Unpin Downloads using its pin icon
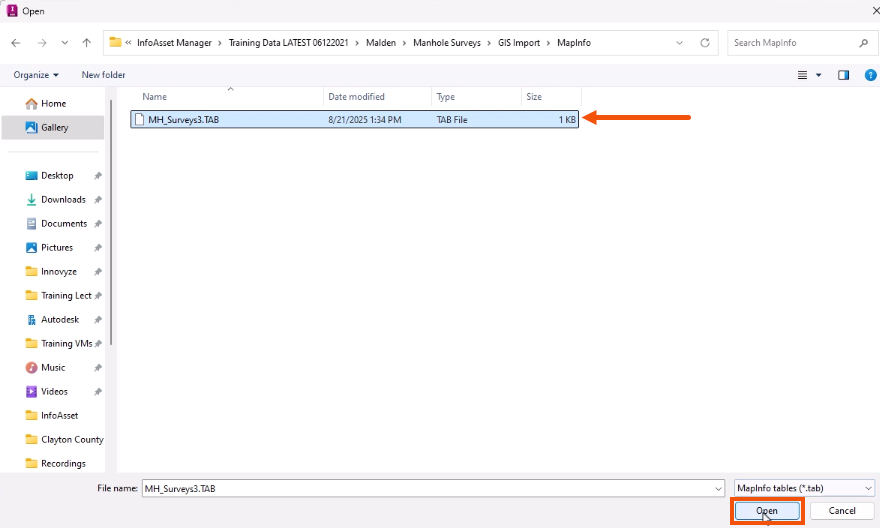880x528 pixels. tap(98, 200)
